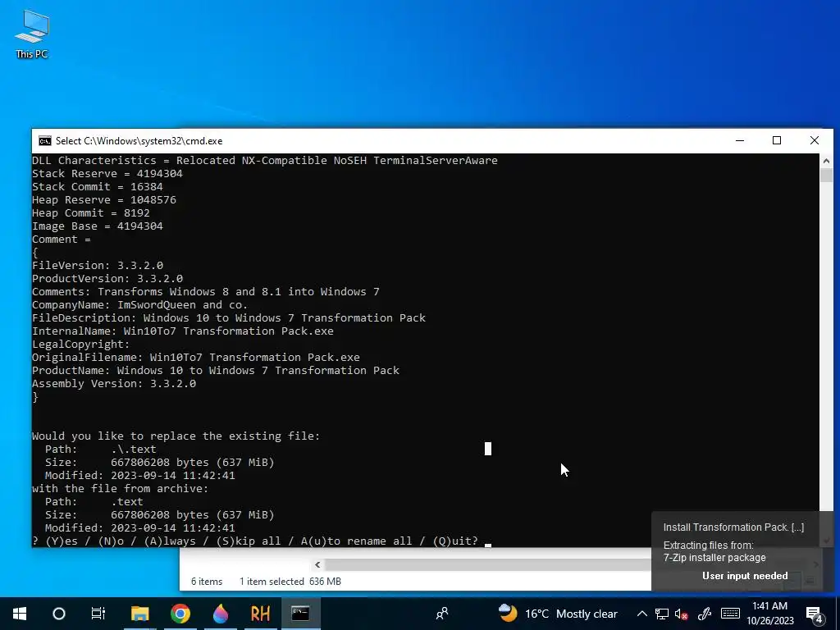Click 'CompanyName: ImSwordQueen and co.' line
Screen dimensions: 840x630
pyautogui.click(x=139, y=305)
